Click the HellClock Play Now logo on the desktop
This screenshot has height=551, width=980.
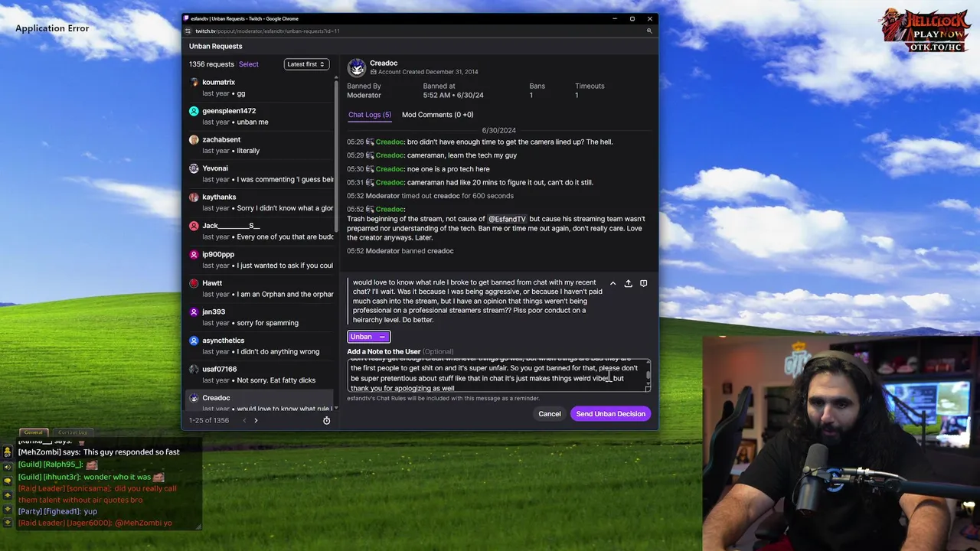coord(924,30)
